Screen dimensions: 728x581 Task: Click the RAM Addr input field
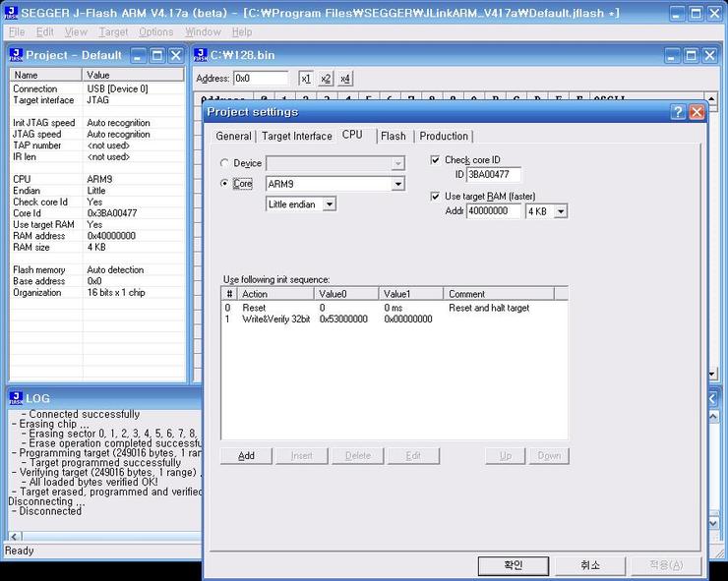point(494,211)
